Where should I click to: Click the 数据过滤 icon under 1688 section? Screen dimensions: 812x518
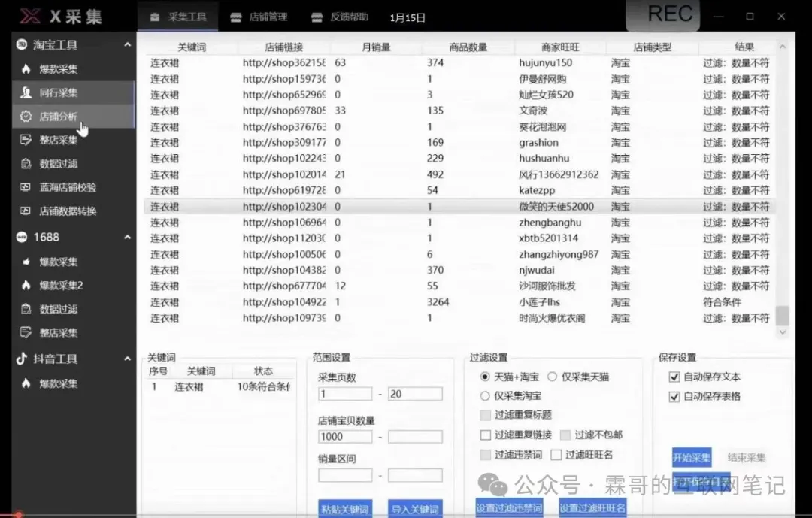(x=26, y=309)
